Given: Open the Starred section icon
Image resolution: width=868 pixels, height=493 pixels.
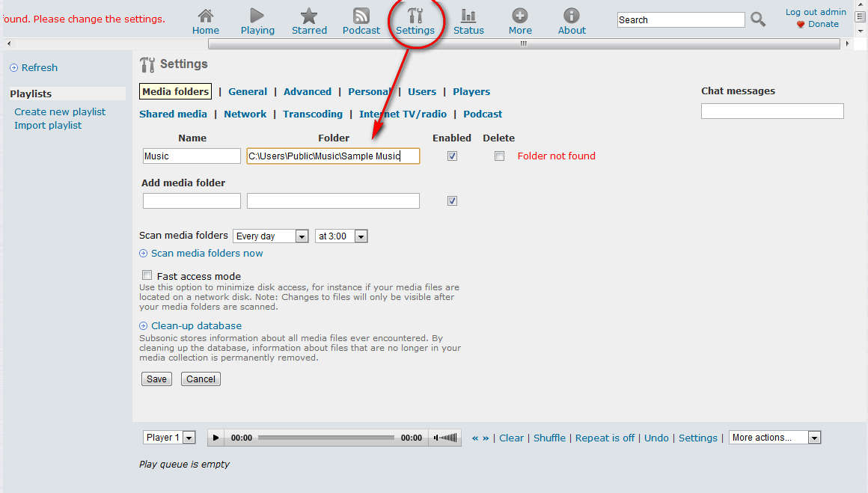Looking at the screenshot, I should point(309,16).
